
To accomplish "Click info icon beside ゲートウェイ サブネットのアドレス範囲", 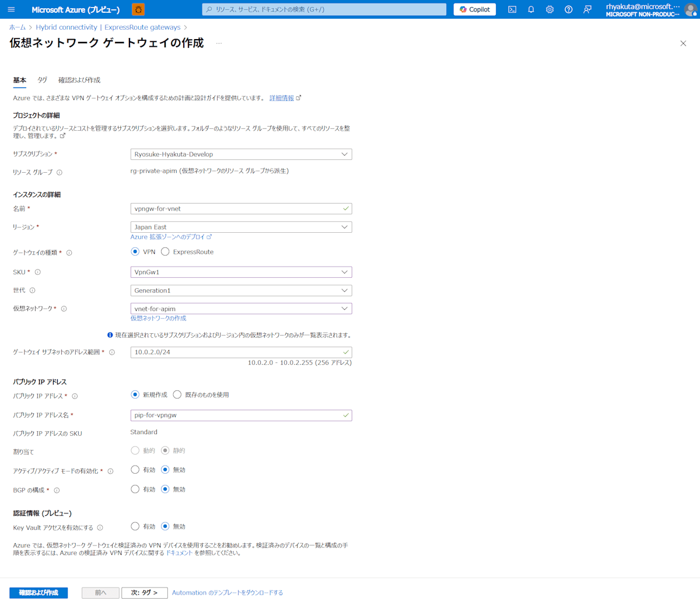I will (x=112, y=352).
